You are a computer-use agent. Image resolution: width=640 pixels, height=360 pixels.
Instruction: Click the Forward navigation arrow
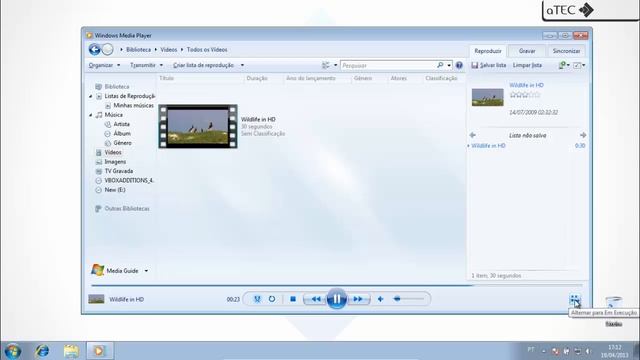pos(107,49)
